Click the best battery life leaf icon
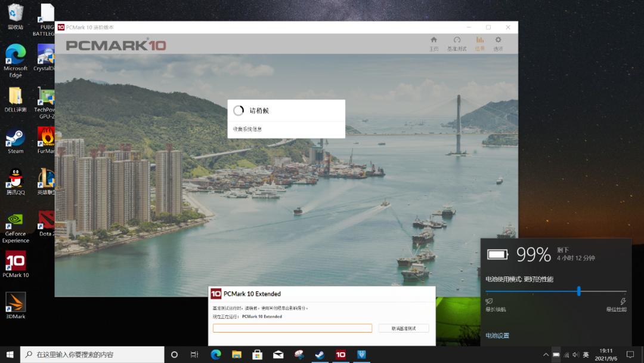The width and height of the screenshot is (644, 363). 489,302
